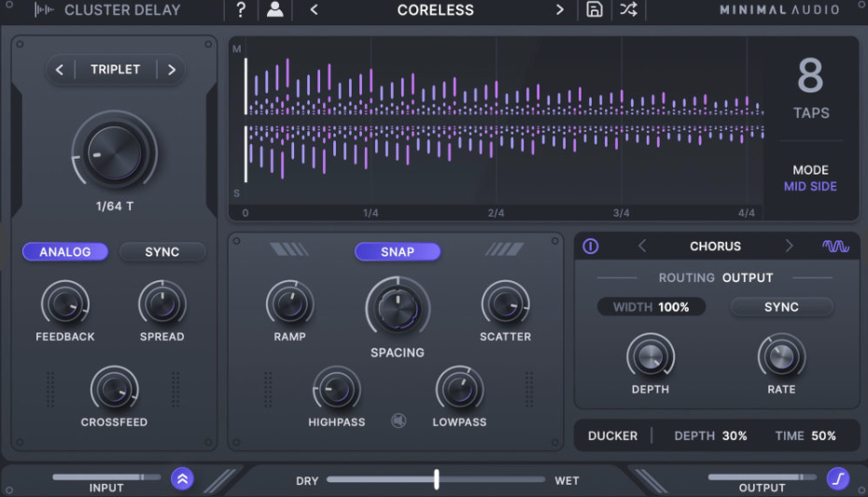
Task: Click the FEEDBACK knob
Action: (65, 304)
